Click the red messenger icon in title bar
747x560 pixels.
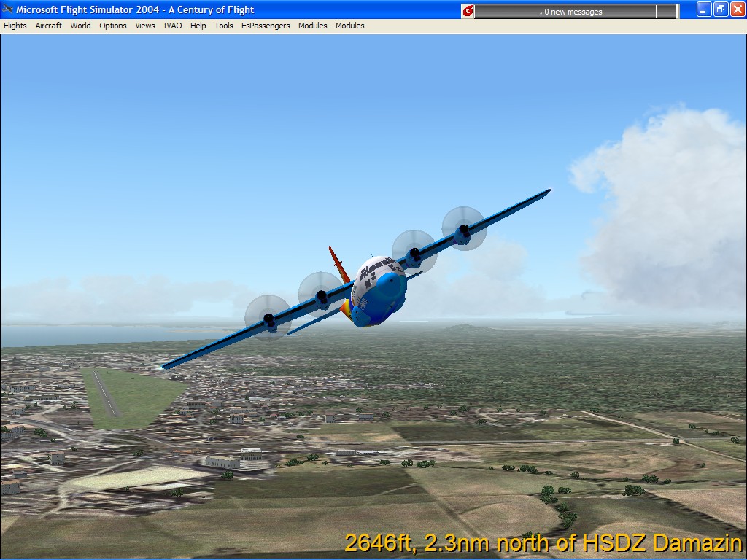468,11
